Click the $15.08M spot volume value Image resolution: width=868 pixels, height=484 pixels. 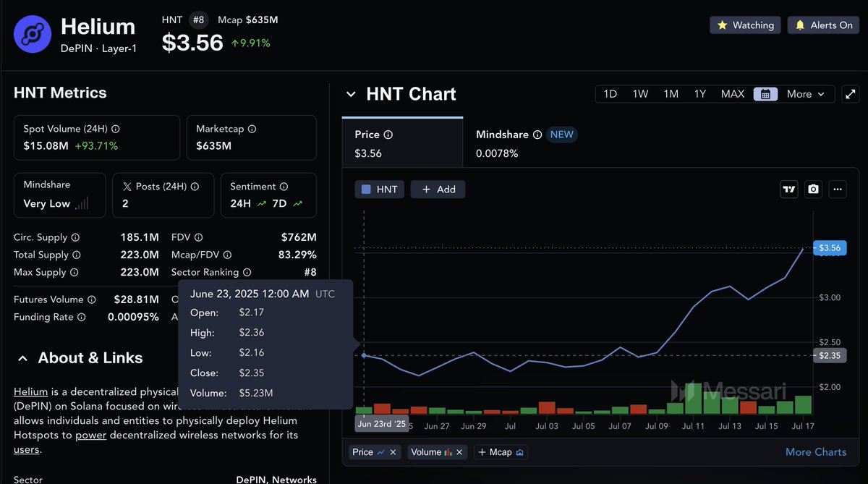46,146
